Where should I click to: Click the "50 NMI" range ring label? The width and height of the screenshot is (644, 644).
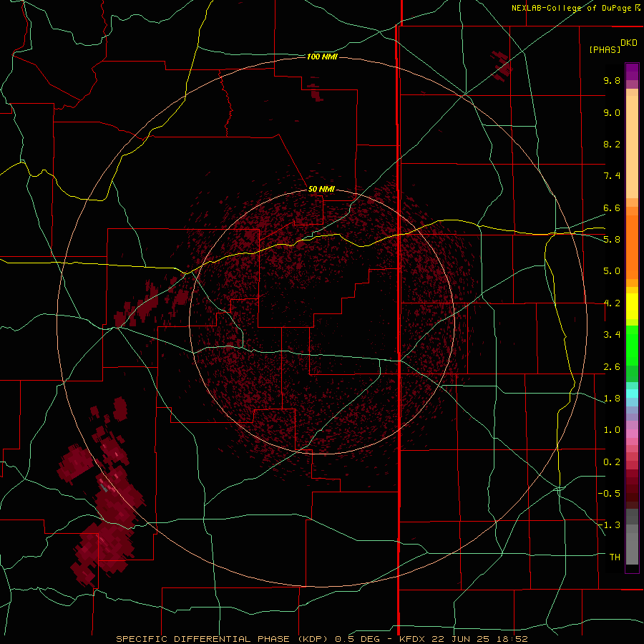coord(321,189)
